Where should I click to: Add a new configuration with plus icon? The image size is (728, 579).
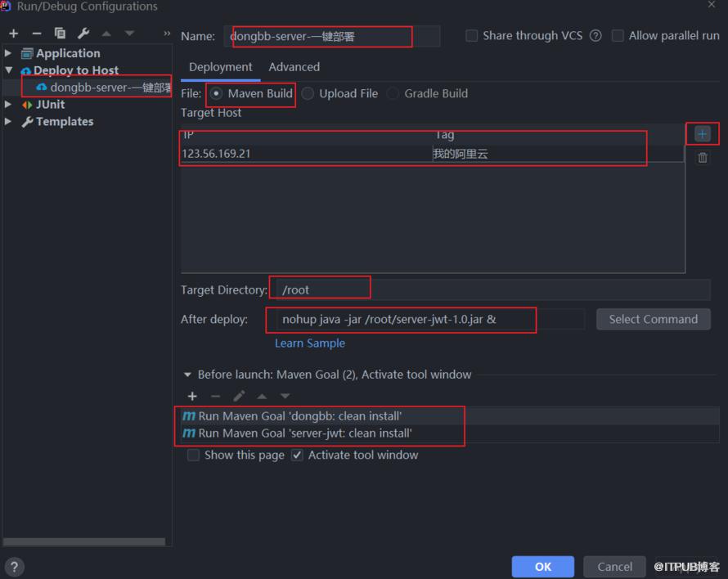click(x=13, y=34)
